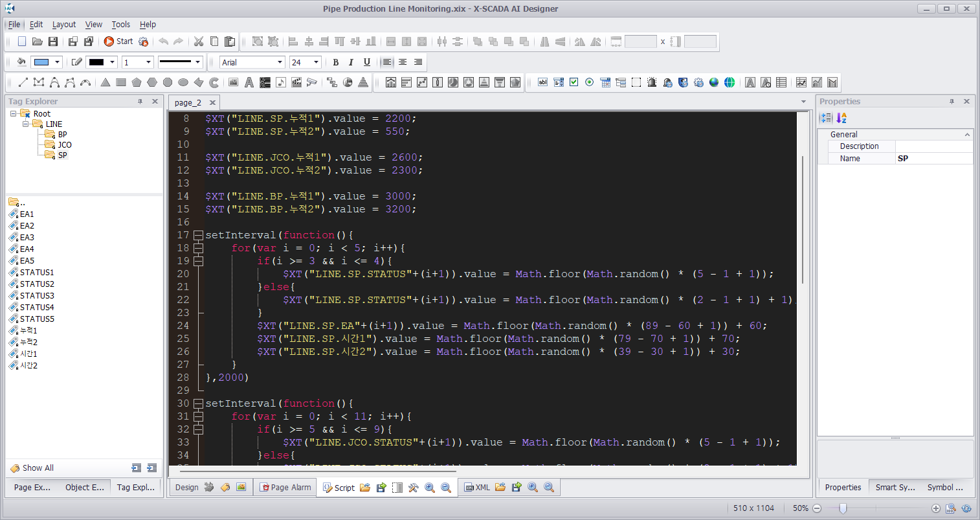Open the Help menu
980x520 pixels.
click(x=148, y=25)
